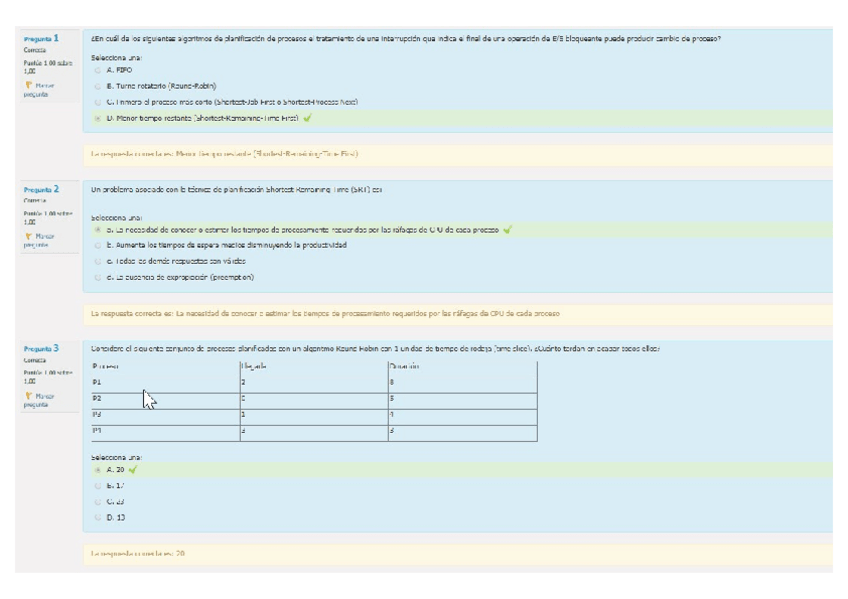Image resolution: width=848 pixels, height=599 pixels.
Task: Click the flag icon for Pregunta 3
Action: (x=29, y=396)
